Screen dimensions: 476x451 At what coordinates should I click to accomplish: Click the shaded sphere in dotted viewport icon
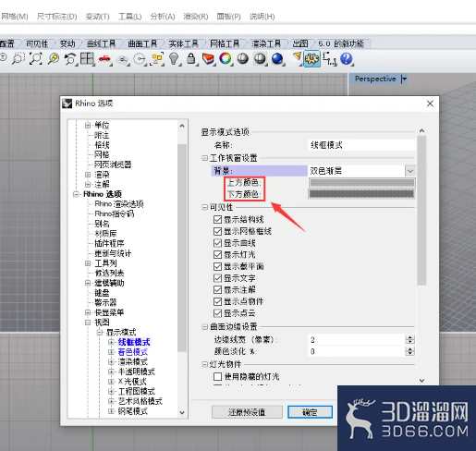pos(260,58)
